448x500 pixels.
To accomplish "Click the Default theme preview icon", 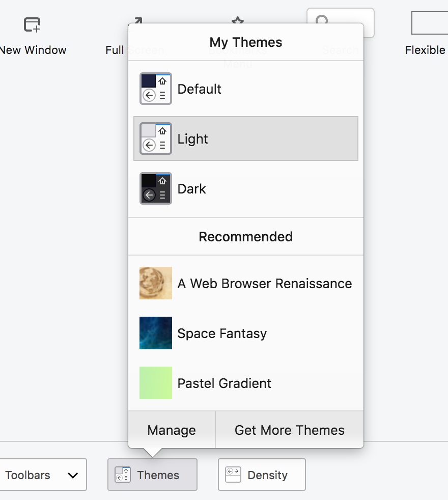I will 156,89.
